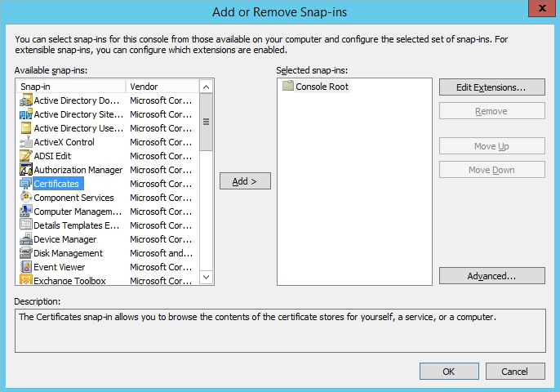Image resolution: width=560 pixels, height=392 pixels.
Task: Click the Disk Management snap-in icon
Action: [25, 253]
